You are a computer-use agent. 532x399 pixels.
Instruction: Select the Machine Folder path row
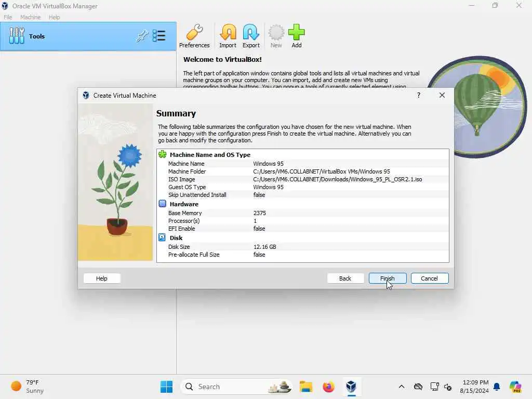pyautogui.click(x=303, y=171)
